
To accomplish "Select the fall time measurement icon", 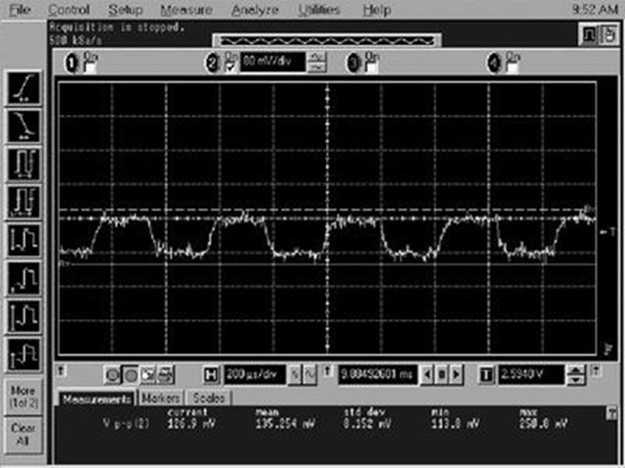I will coord(24,126).
